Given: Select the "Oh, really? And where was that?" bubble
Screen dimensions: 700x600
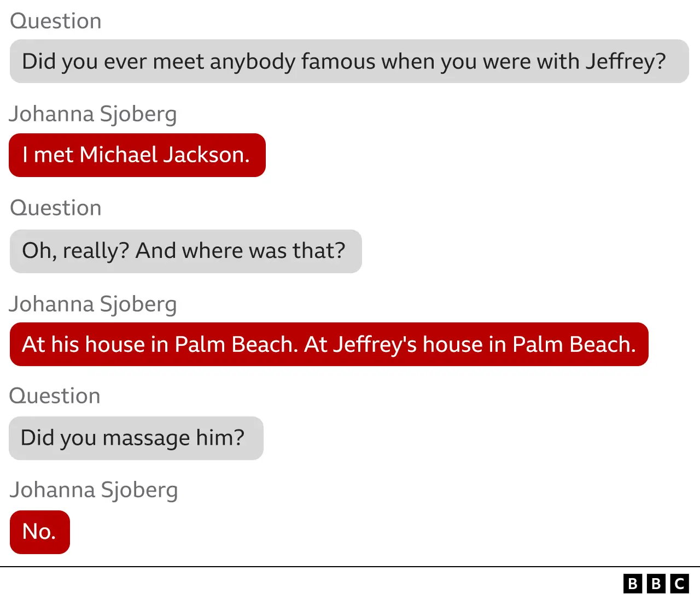Looking at the screenshot, I should pos(185,251).
